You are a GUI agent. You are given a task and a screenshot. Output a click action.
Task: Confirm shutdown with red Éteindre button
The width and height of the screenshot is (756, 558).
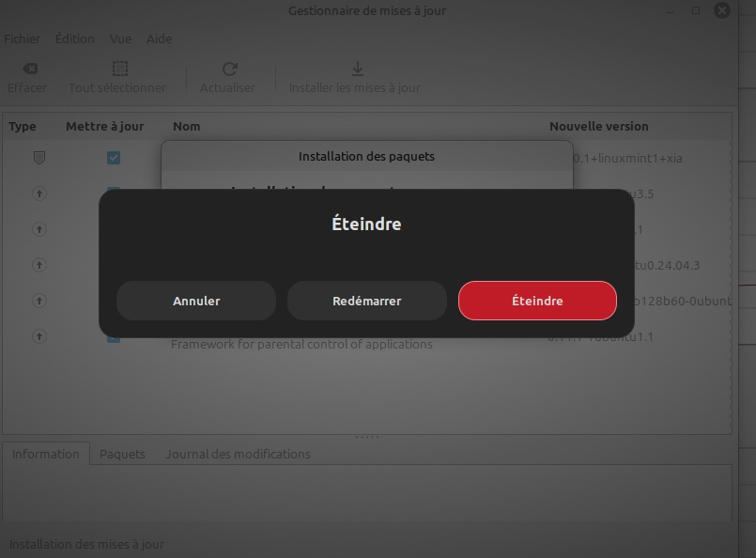(537, 301)
